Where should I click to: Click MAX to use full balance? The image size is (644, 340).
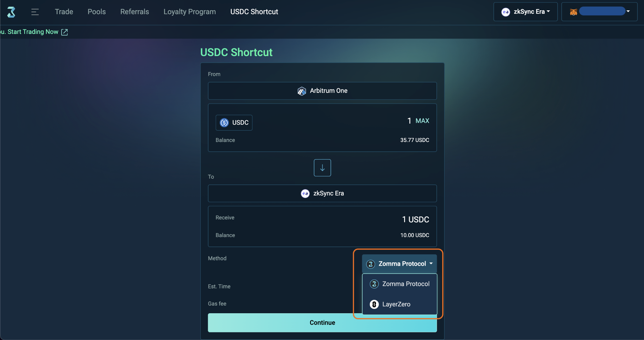coord(422,121)
